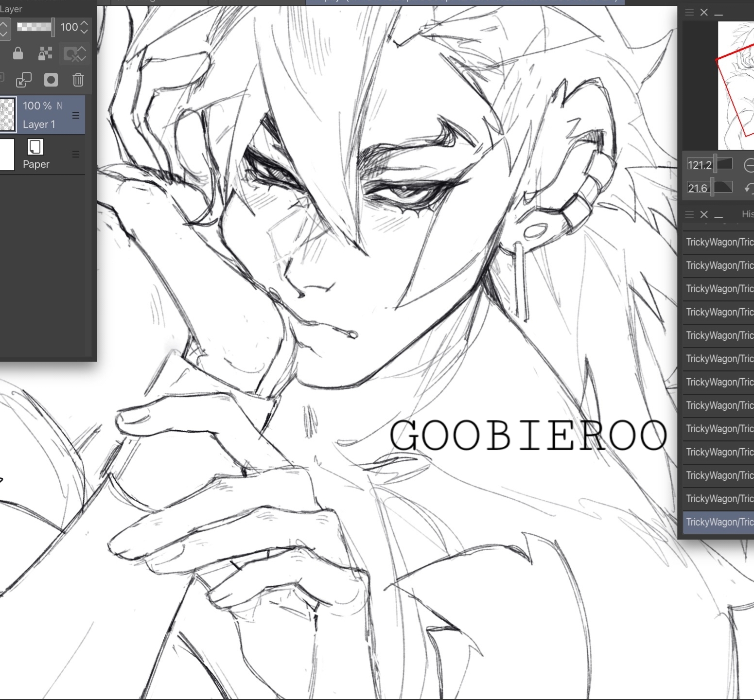Click the Navigator rotate left icon
This screenshot has width=754, height=700.
tap(749, 188)
